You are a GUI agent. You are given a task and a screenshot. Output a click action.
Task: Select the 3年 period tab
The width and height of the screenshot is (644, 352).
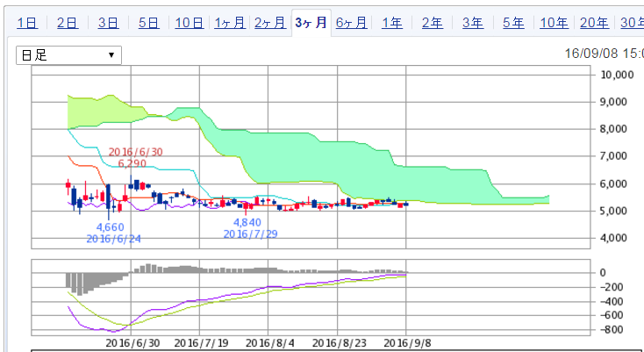[472, 24]
